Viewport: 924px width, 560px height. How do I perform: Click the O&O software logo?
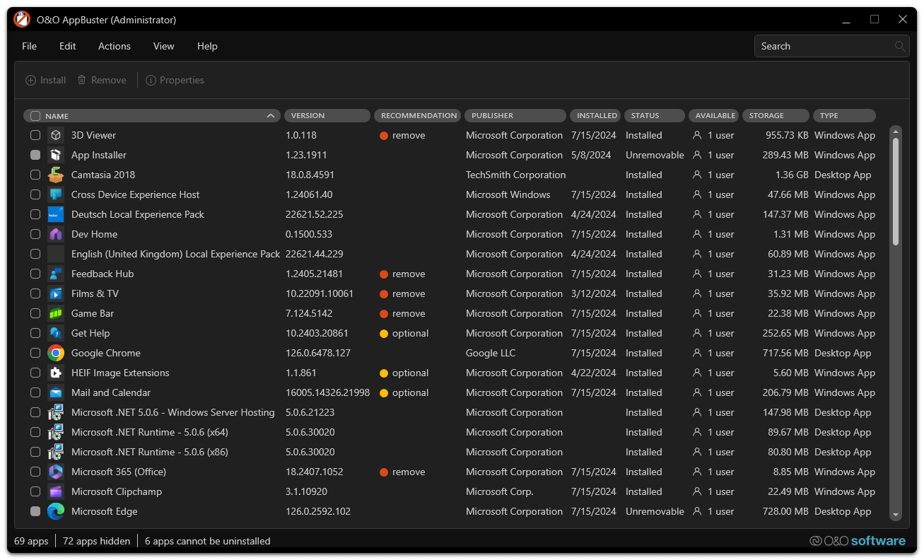click(858, 541)
